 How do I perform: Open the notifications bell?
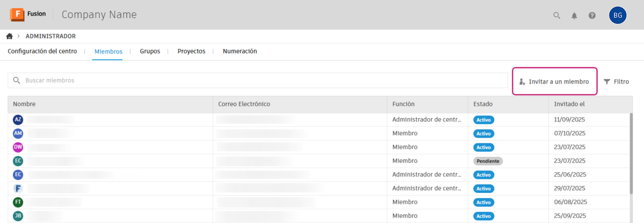(x=574, y=16)
